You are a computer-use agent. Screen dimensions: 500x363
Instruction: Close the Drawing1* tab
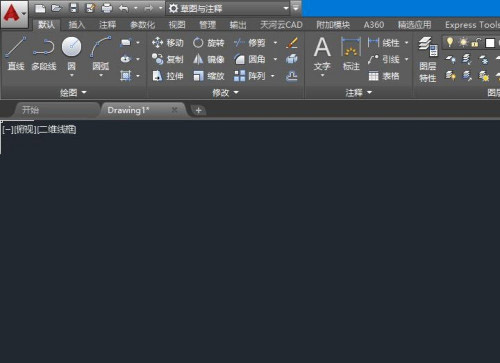tap(174, 110)
